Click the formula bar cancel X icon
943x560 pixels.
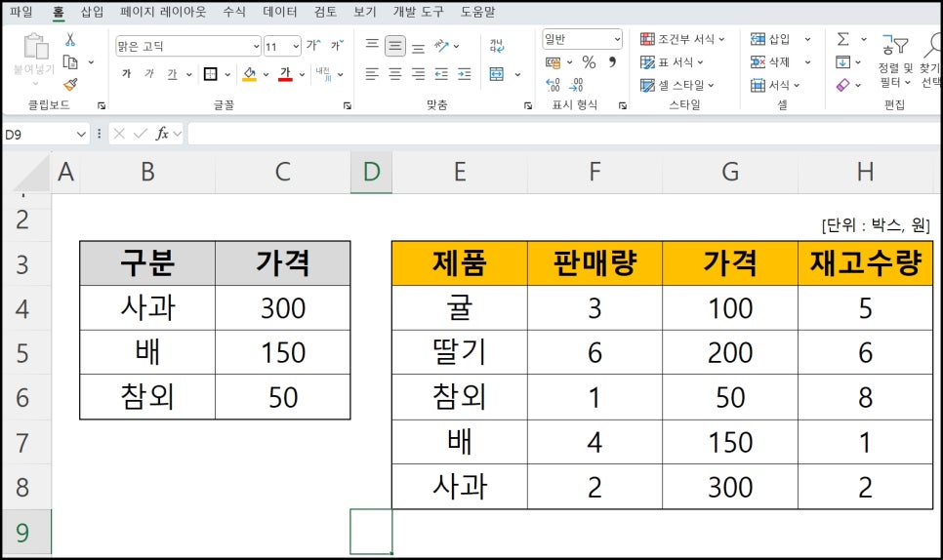(119, 134)
